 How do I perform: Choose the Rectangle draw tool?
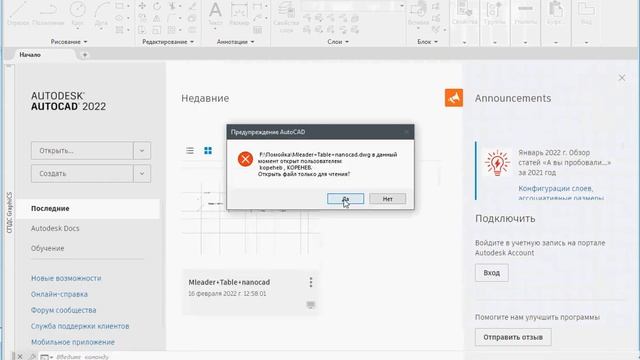[x=120, y=6]
